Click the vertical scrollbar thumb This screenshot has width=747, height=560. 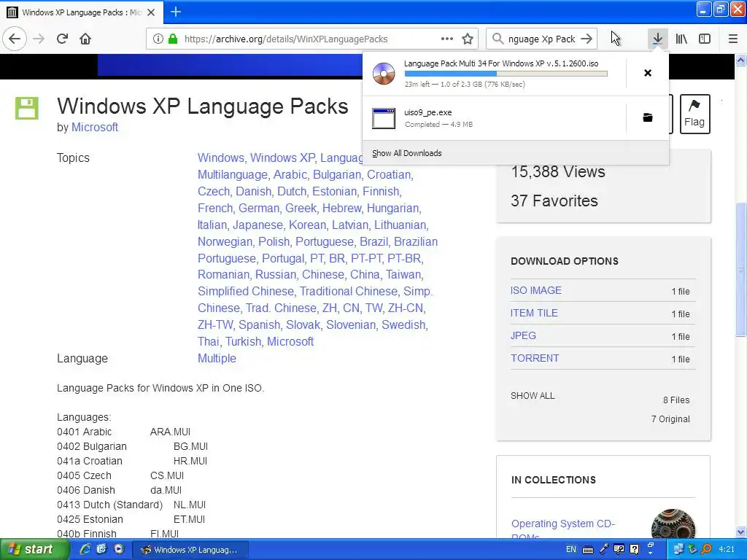coord(740,270)
